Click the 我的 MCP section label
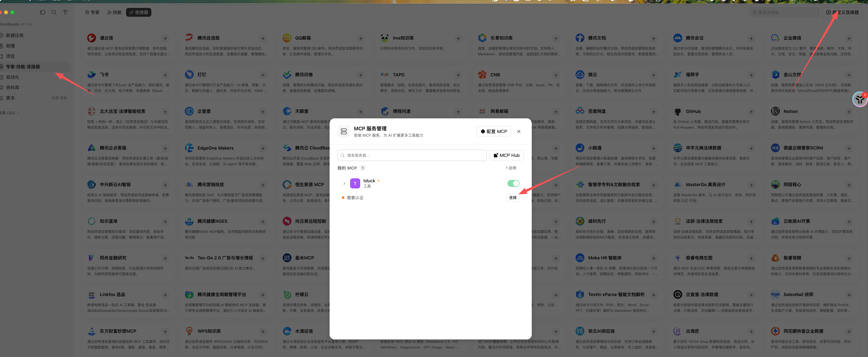Screen dimensions: 868x357 (347, 168)
